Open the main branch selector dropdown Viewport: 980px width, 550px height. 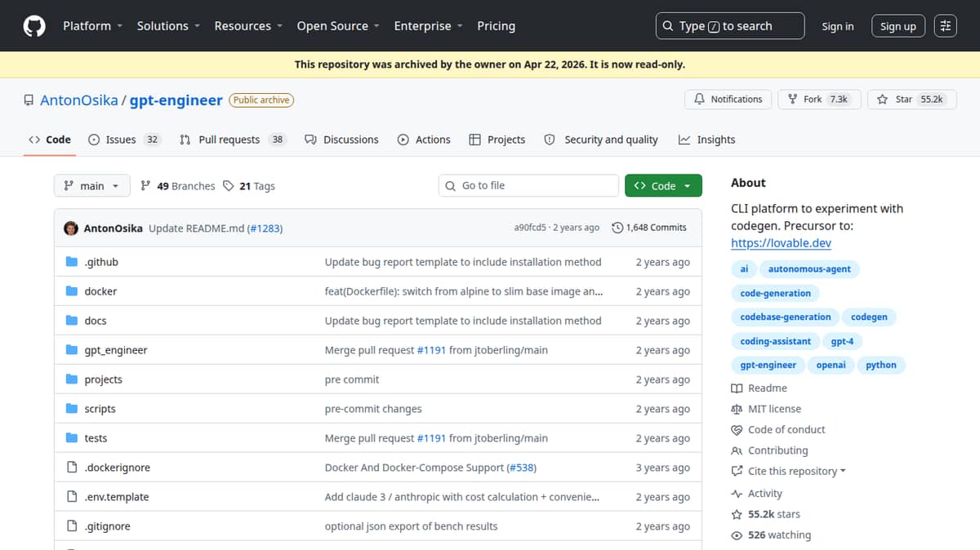(x=91, y=186)
